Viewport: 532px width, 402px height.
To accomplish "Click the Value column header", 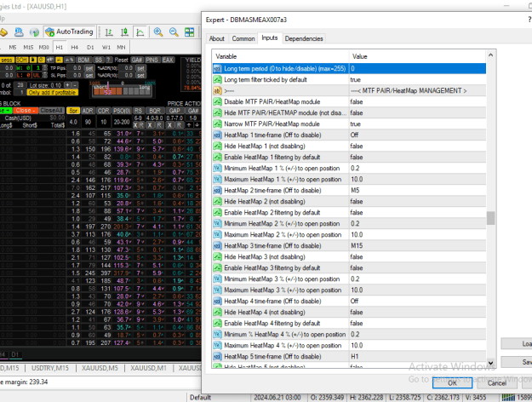I will click(x=417, y=56).
